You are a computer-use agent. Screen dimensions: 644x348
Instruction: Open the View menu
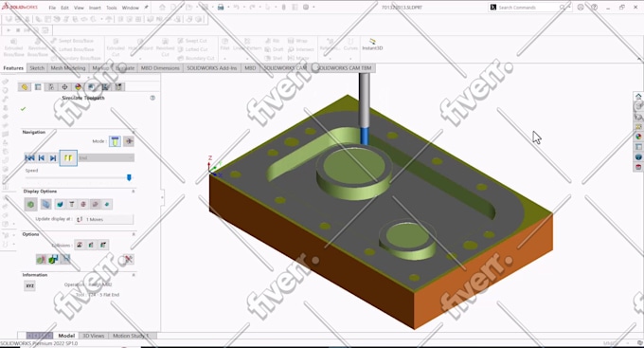coord(79,8)
